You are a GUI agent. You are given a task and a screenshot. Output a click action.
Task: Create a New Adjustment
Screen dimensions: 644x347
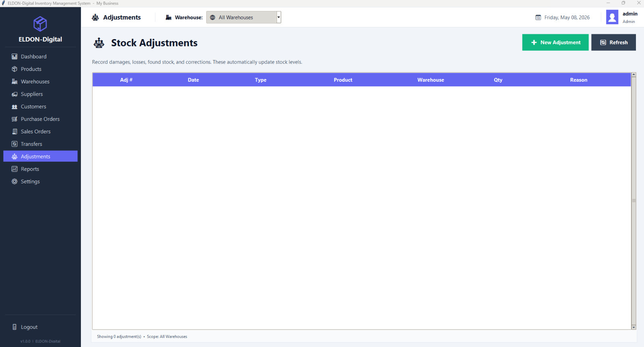point(555,42)
